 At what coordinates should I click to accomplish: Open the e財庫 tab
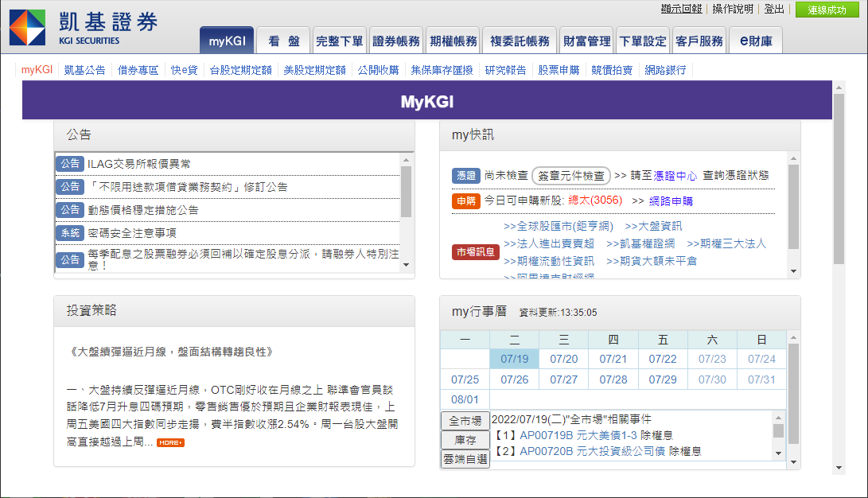755,41
